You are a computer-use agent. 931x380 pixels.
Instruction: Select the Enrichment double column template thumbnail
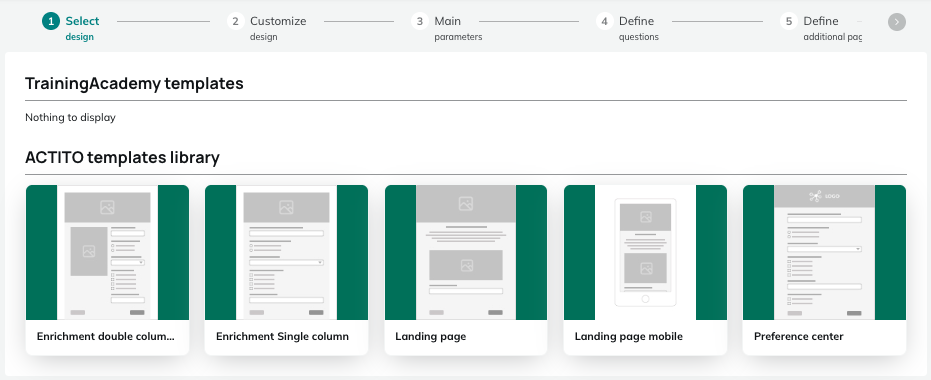(107, 252)
